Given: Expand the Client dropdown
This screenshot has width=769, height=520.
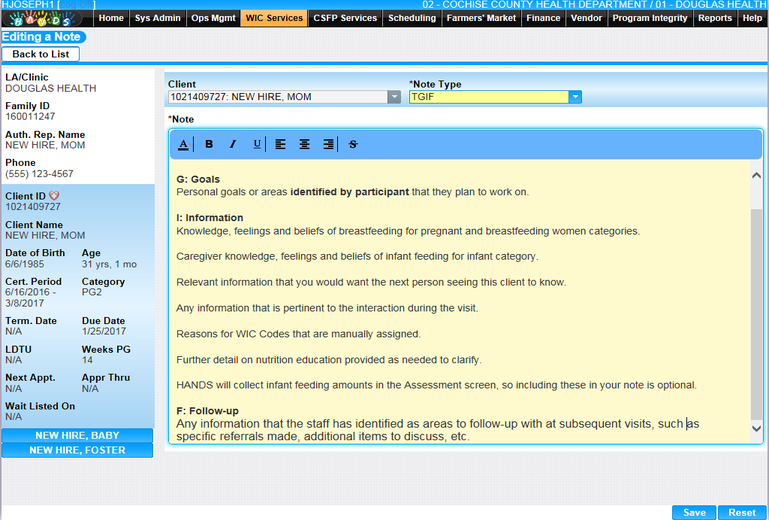Looking at the screenshot, I should (394, 97).
